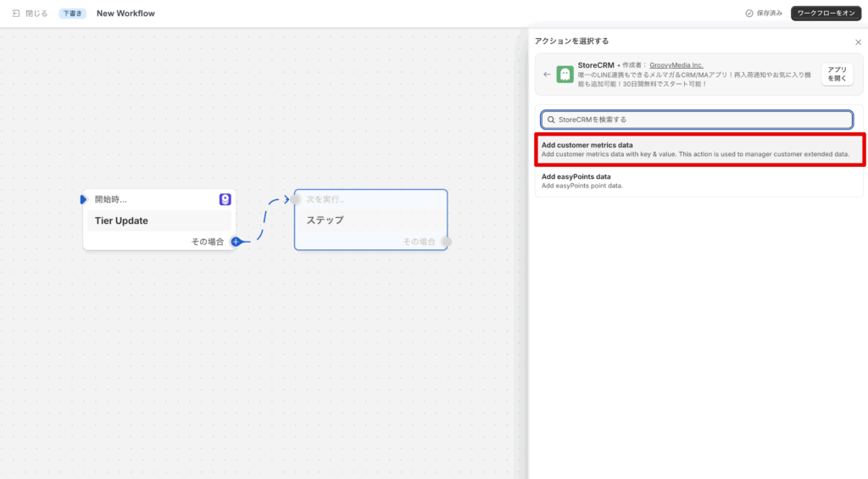
Task: Select Add easyPoints data action
Action: coord(699,181)
